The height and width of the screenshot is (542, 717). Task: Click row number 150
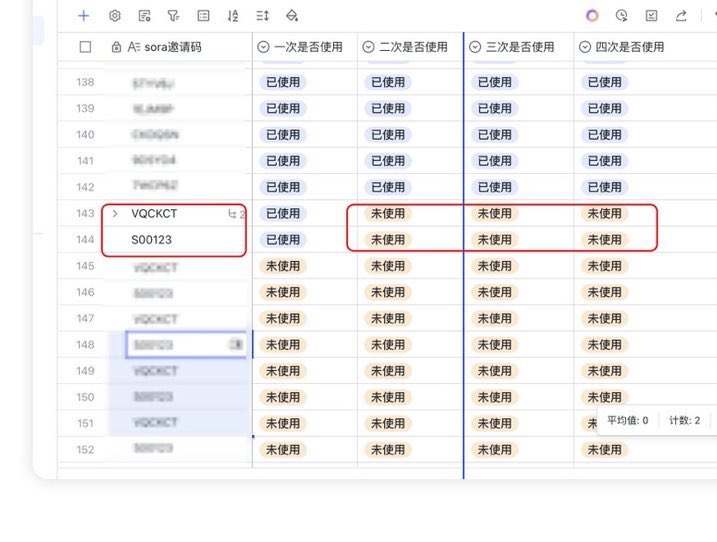(x=85, y=397)
